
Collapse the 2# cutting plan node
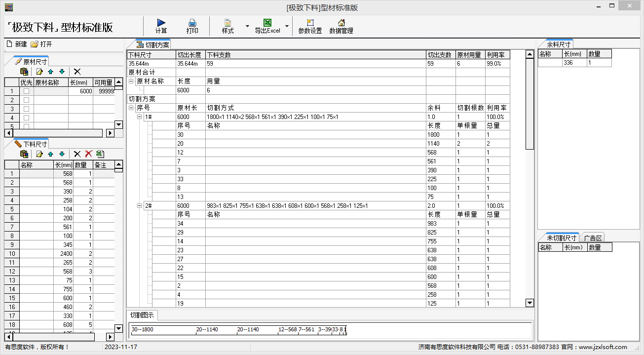tap(140, 206)
